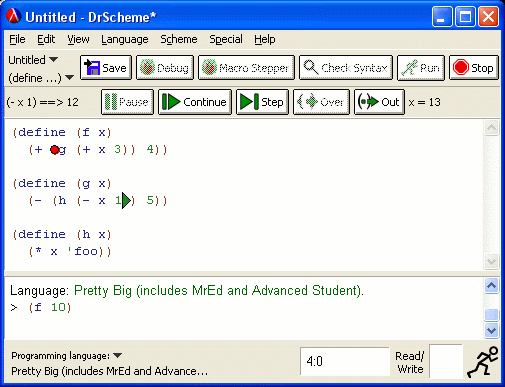This screenshot has width=505, height=387.
Task: Open the Macro Stepper
Action: (246, 68)
